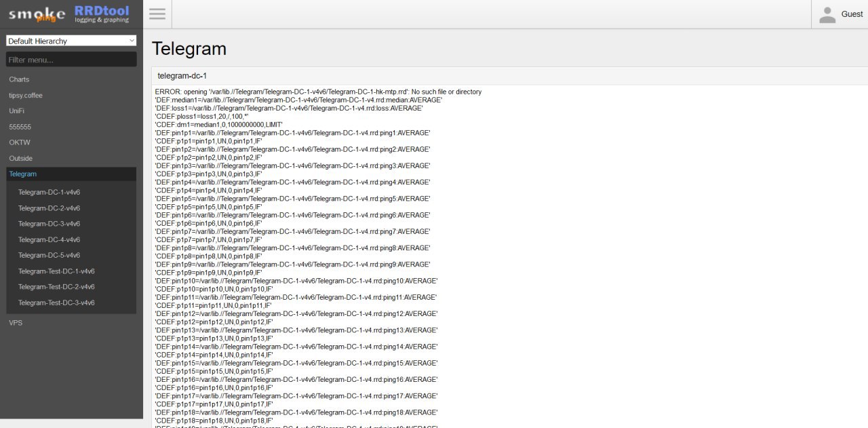Open Telegram-DC-3-v4v6 target
The height and width of the screenshot is (428, 868).
pos(49,224)
